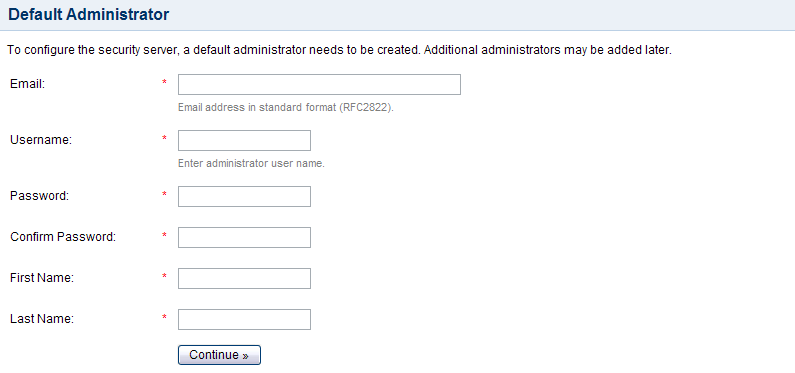Screen dimensions: 795x373
Task: Click the required asterisk beside Last Name
Action: [x=164, y=317]
